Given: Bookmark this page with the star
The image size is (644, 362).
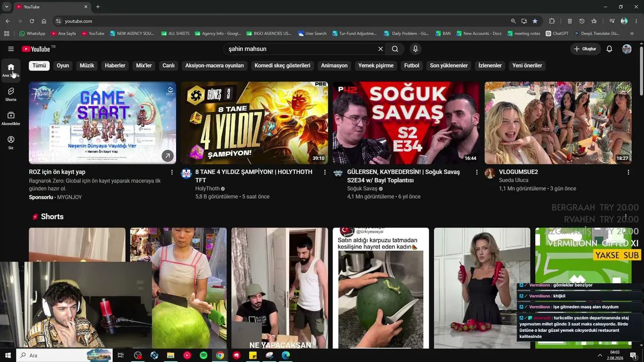Looking at the screenshot, I should click(535, 21).
